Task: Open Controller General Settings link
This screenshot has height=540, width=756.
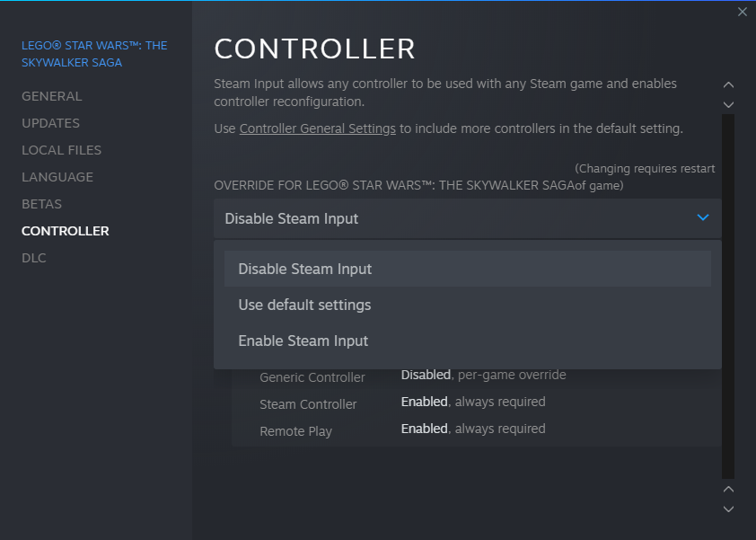Action: coord(317,128)
